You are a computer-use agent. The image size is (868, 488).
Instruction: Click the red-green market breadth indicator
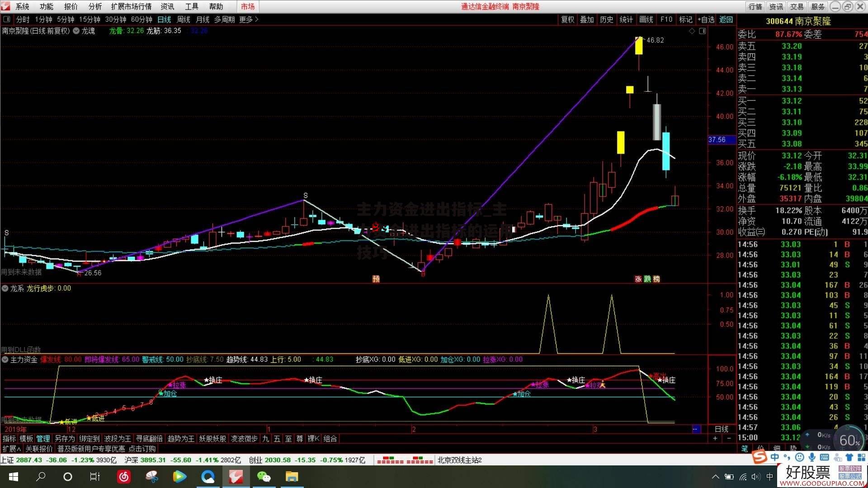click(x=405, y=460)
